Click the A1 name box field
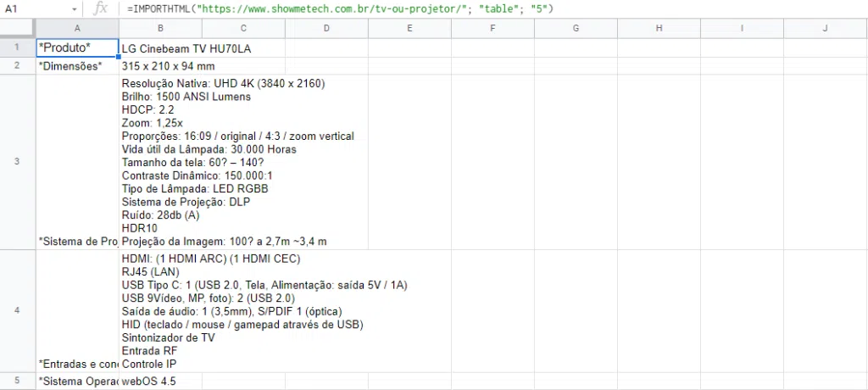This screenshot has width=868, height=390. (34, 8)
